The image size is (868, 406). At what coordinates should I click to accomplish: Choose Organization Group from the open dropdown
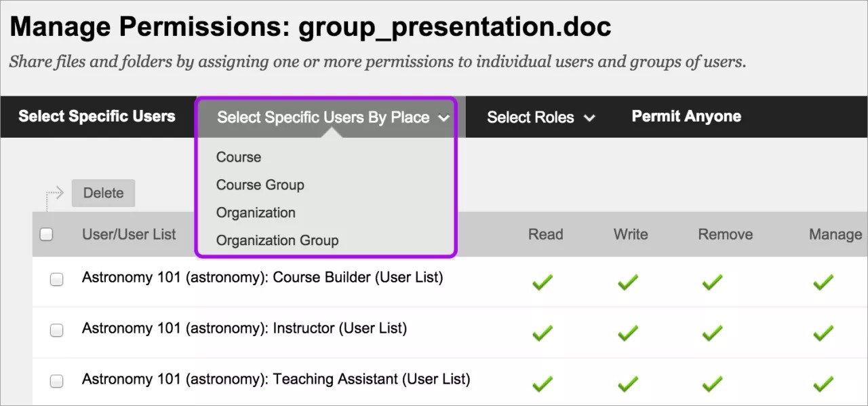point(277,240)
